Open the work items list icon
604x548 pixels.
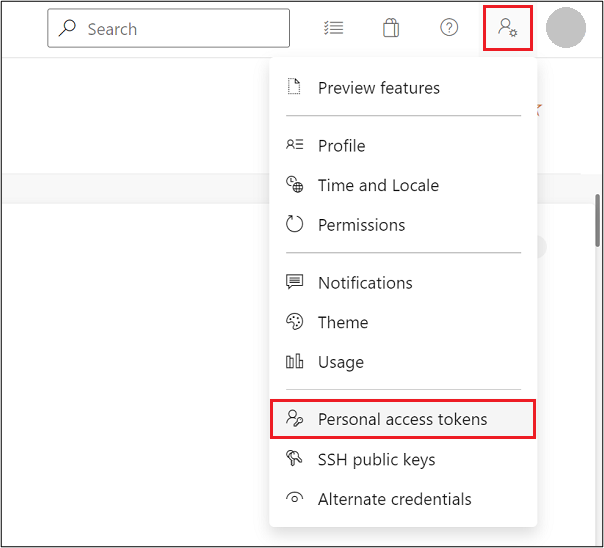[334, 28]
